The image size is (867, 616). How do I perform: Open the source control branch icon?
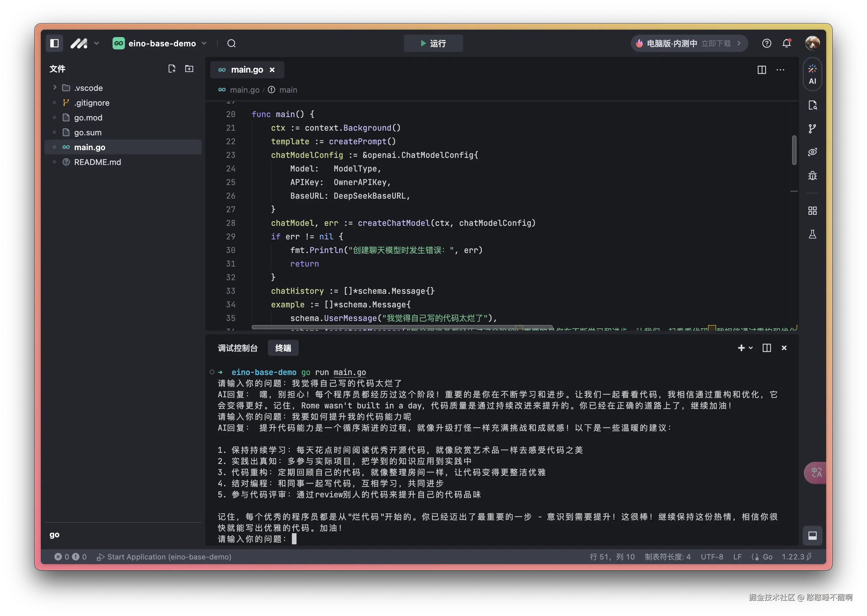(812, 129)
